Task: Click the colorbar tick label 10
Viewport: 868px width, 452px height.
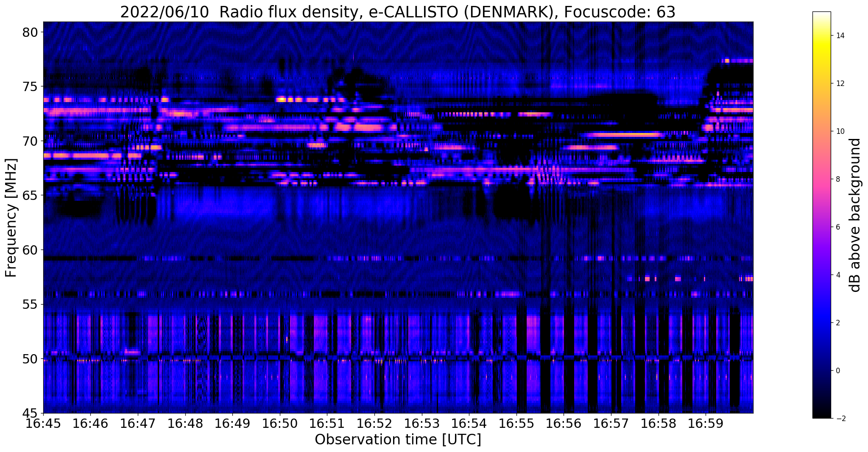Action: click(840, 131)
